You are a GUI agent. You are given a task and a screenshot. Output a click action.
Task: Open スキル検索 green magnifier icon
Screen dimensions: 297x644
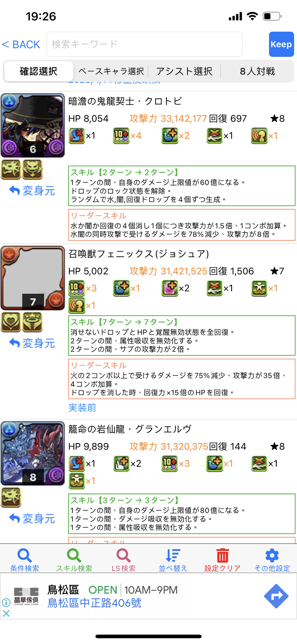[74, 556]
